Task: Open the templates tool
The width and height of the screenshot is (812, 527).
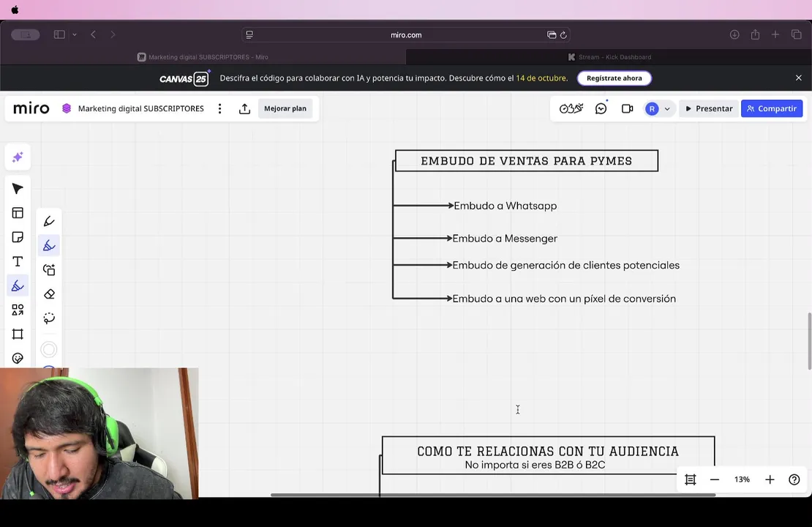Action: tap(18, 213)
